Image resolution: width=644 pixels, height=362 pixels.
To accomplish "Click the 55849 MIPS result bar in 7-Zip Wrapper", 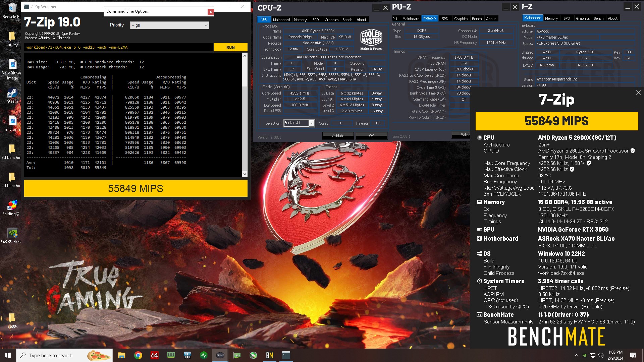I will [x=136, y=188].
